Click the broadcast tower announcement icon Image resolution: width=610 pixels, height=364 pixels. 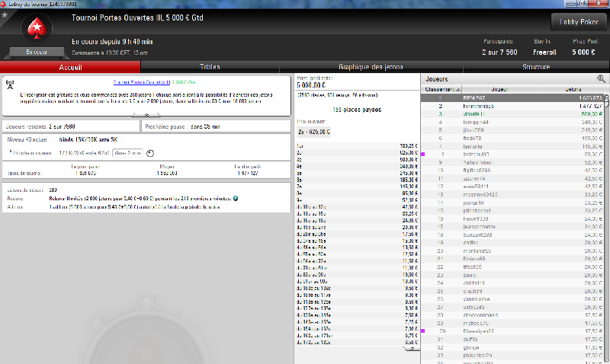tap(10, 84)
